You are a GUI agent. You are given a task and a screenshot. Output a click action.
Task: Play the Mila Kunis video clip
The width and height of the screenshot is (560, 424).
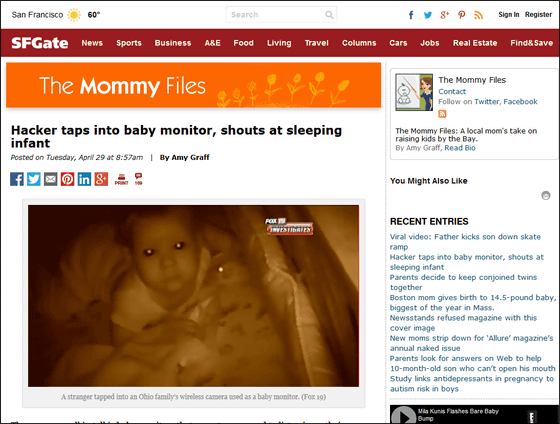pyautogui.click(x=404, y=416)
